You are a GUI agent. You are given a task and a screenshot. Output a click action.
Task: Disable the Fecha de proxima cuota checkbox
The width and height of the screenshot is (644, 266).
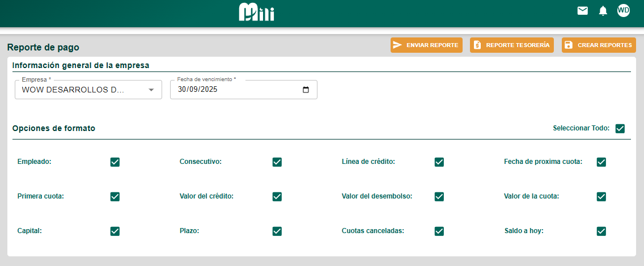point(601,162)
